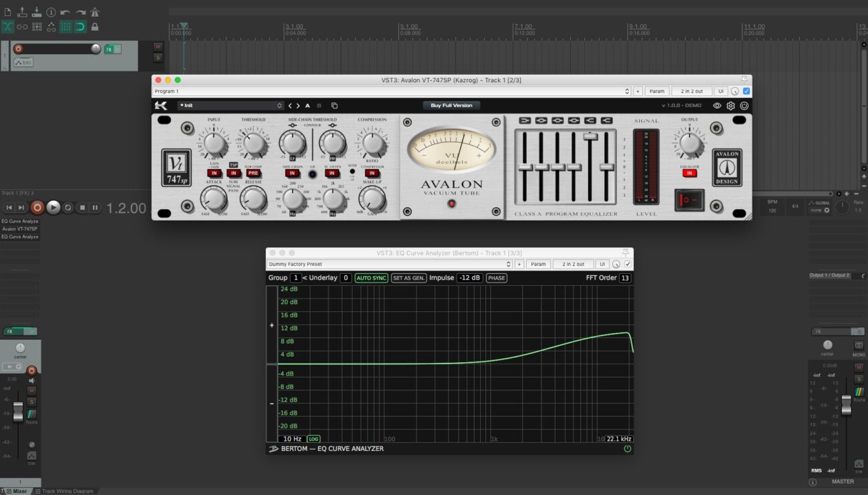Toggle AUTO SYNC in EQ Curve Analyzer
The image size is (868, 495).
tap(371, 278)
